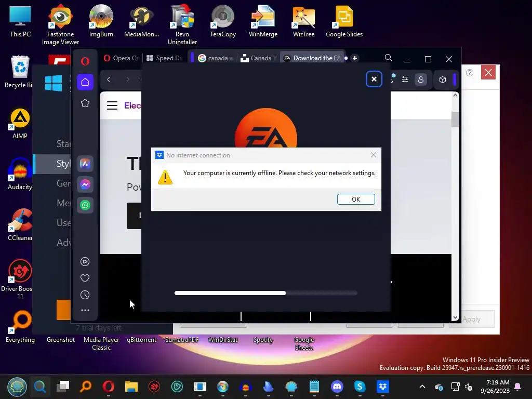Open Google Slides desktop shortcut
Screen dimensions: 532x399
coord(344,21)
